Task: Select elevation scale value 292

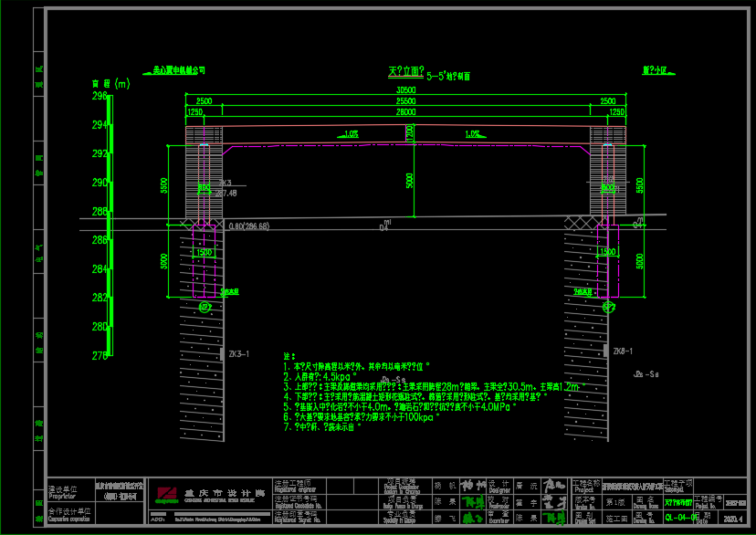Action: [x=100, y=153]
